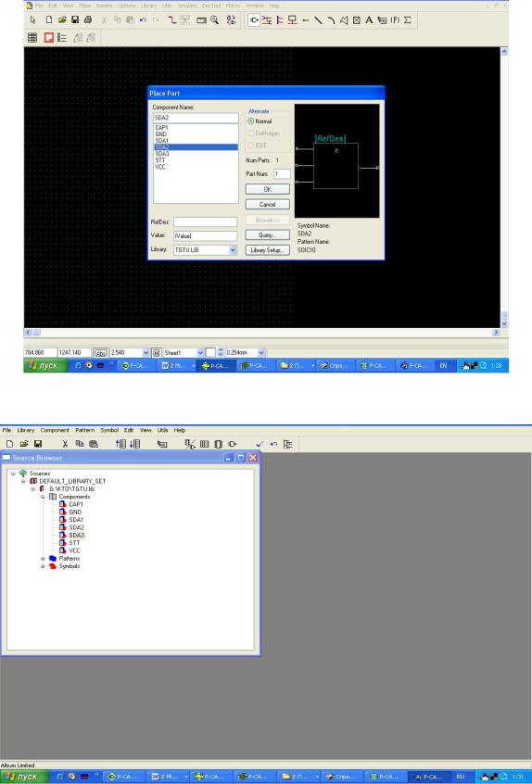Click the Sigma field tool icon

tap(408, 20)
